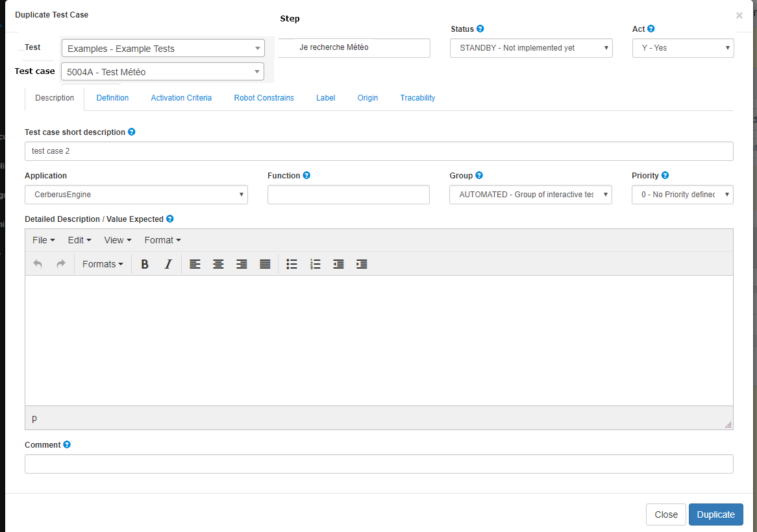Align text left in editor
Screen dimensions: 757x532
pos(195,264)
